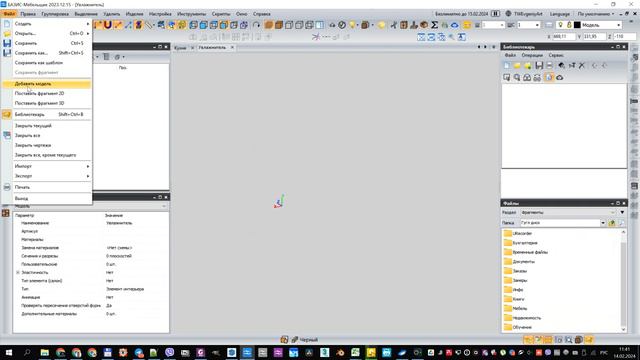Select the "Недвижимость" folder

click(522, 318)
